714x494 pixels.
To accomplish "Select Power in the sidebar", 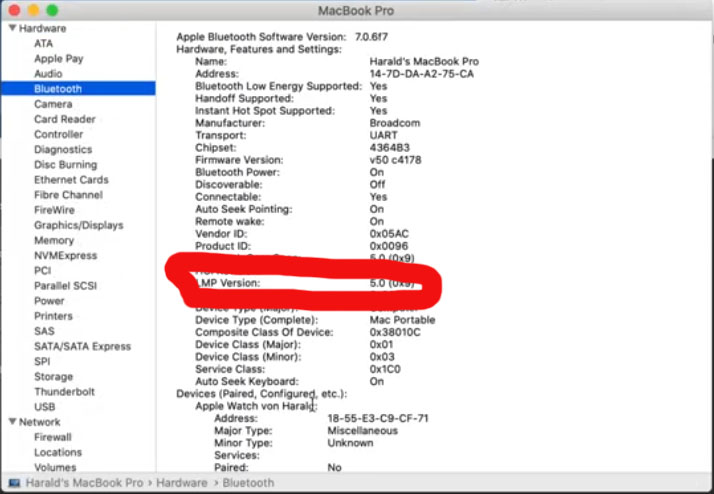I will pyautogui.click(x=49, y=301).
